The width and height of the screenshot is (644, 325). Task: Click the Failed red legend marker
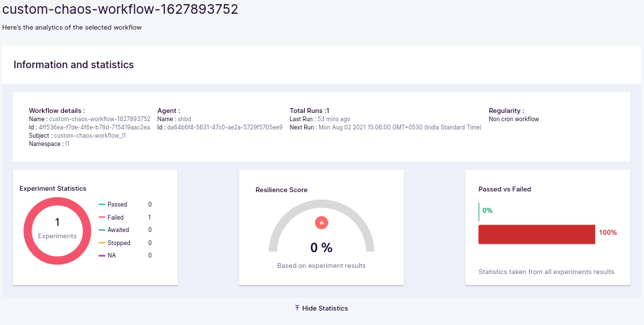click(102, 218)
